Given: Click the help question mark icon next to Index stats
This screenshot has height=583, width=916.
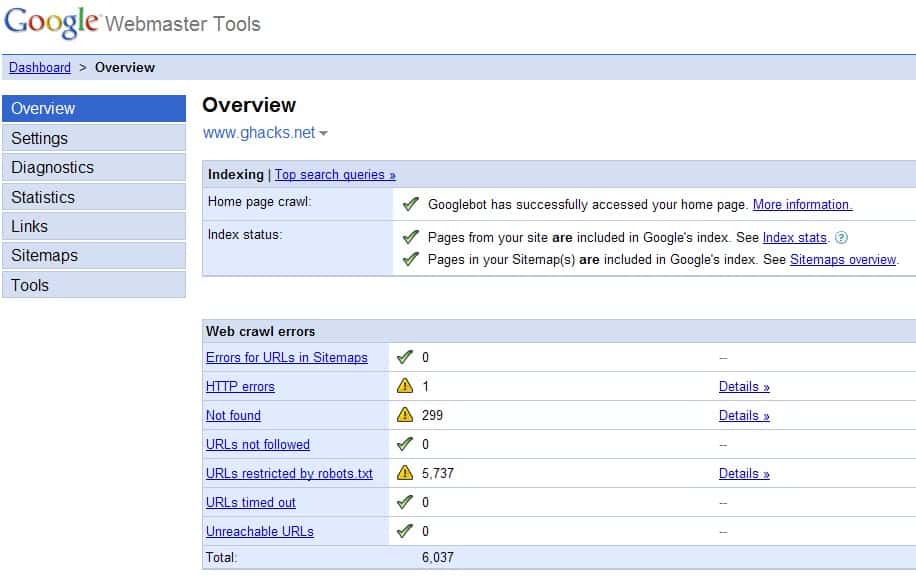Looking at the screenshot, I should tap(841, 238).
